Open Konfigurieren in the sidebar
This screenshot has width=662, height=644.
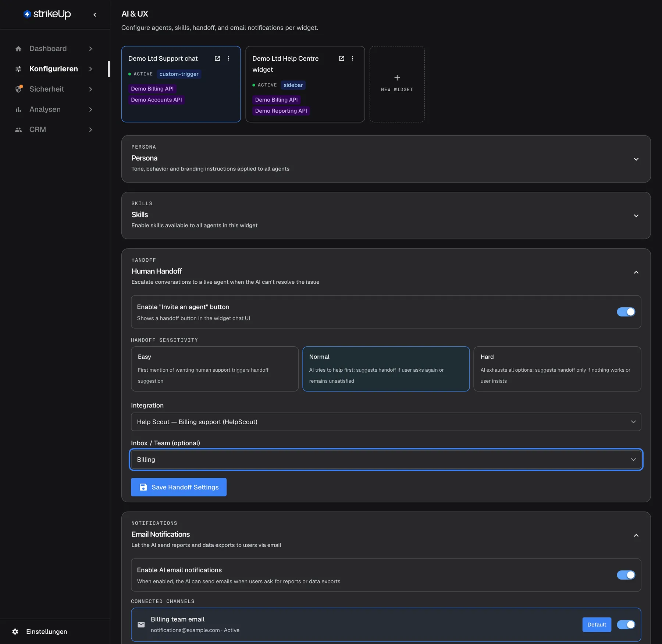tap(54, 69)
